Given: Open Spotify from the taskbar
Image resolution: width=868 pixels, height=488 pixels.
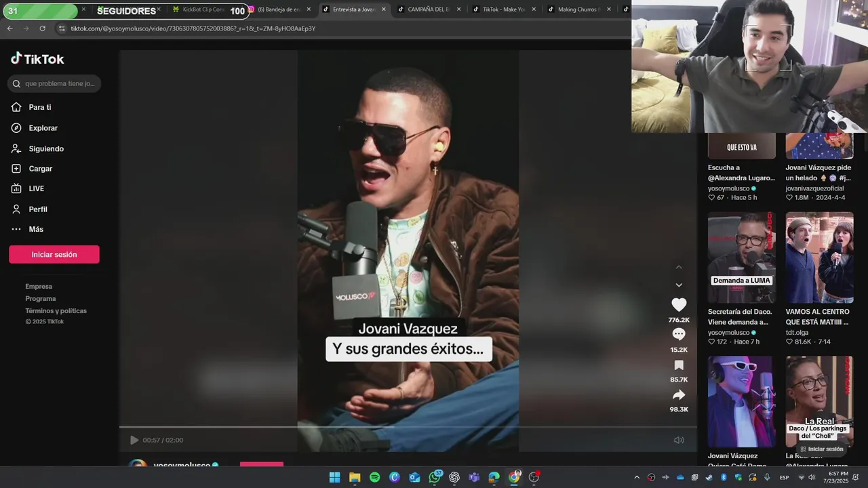Looking at the screenshot, I should click(374, 477).
